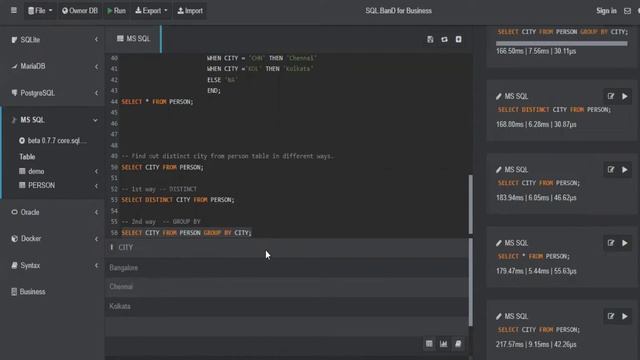The height and width of the screenshot is (360, 640).
Task: Click the progress bar under GROUP BY history query
Action: (562, 43)
